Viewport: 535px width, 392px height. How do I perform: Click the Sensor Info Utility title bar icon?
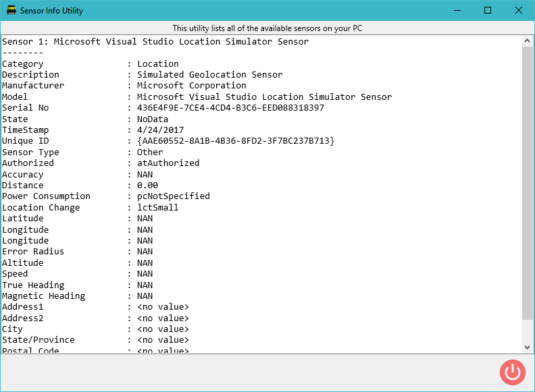tap(11, 10)
